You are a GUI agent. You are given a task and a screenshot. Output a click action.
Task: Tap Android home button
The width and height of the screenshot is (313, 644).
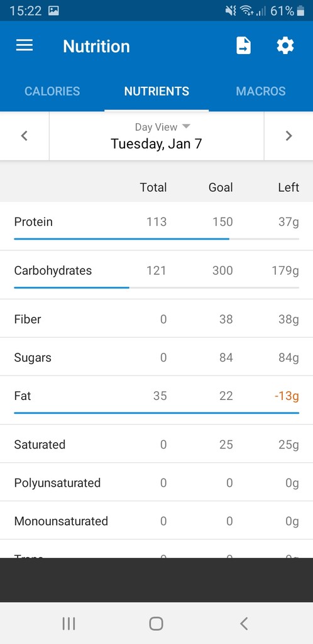coord(156,623)
